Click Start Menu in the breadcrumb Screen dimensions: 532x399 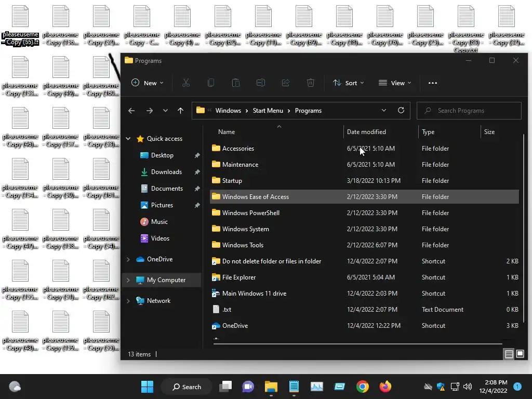pos(268,111)
